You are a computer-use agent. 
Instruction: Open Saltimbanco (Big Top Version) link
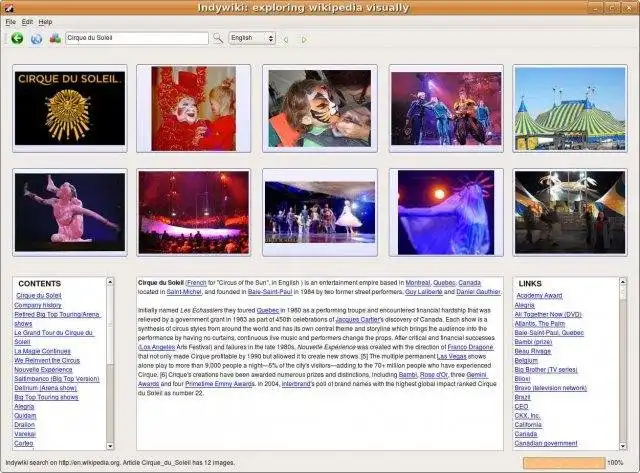click(57, 379)
